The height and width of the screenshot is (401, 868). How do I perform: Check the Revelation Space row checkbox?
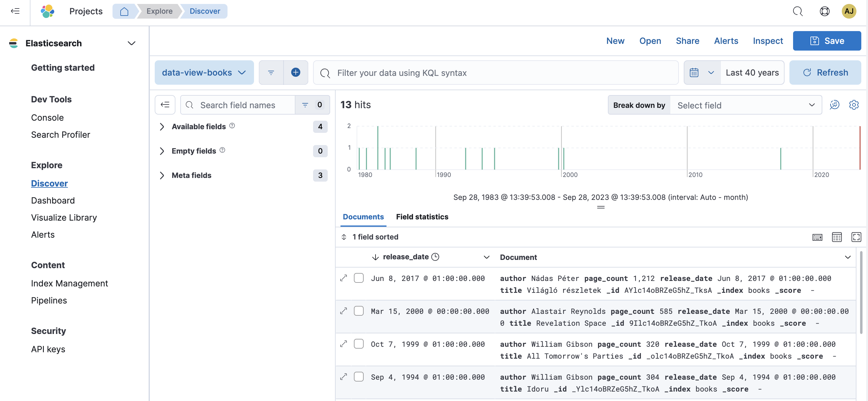[x=358, y=311]
